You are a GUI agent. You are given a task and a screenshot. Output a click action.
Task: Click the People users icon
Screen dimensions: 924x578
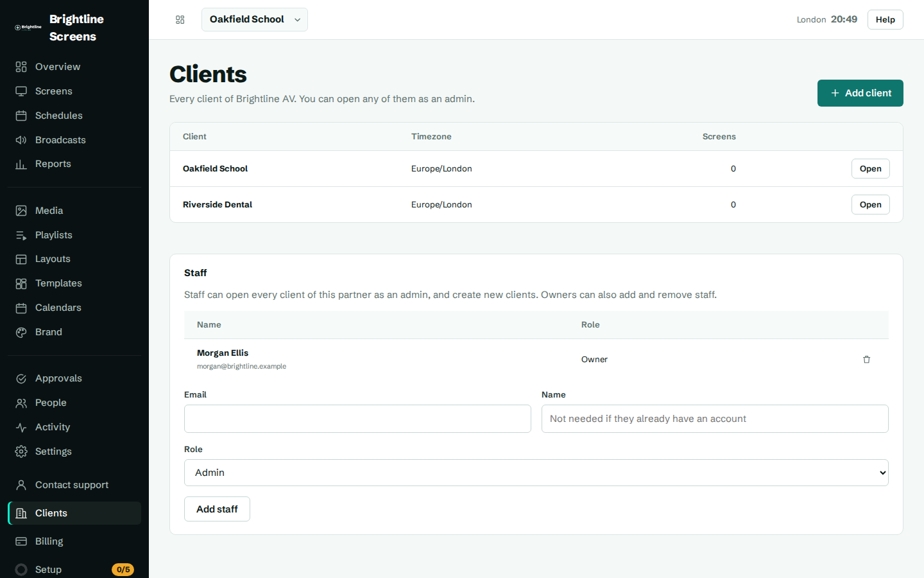click(x=21, y=403)
